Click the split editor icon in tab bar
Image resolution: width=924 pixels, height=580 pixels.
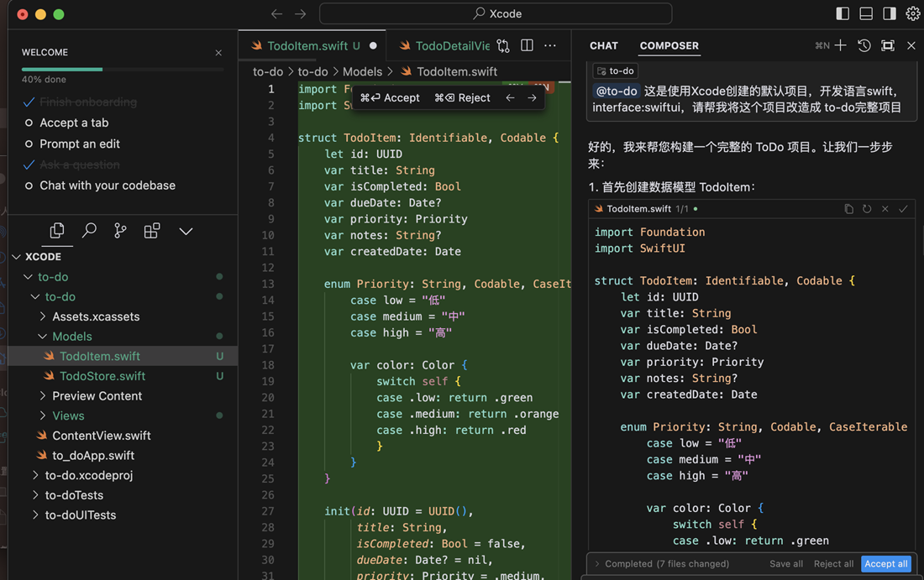click(527, 46)
